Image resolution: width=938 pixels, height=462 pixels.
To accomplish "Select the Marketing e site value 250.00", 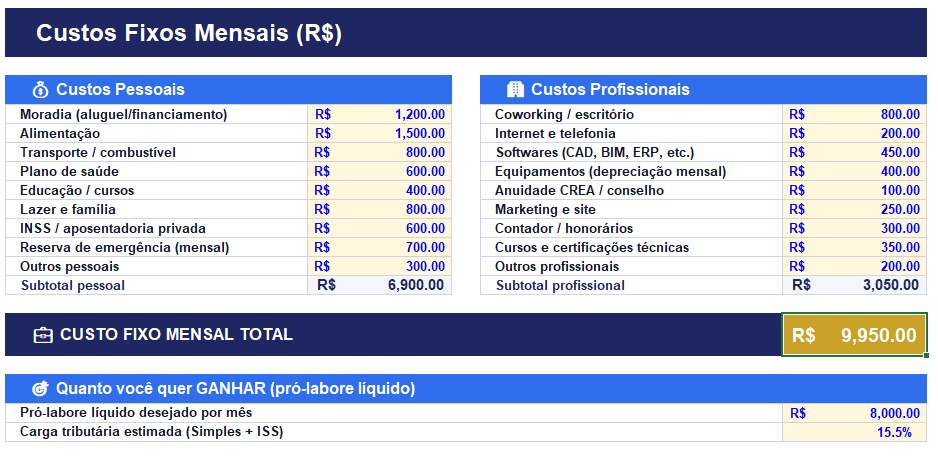I will point(855,209).
